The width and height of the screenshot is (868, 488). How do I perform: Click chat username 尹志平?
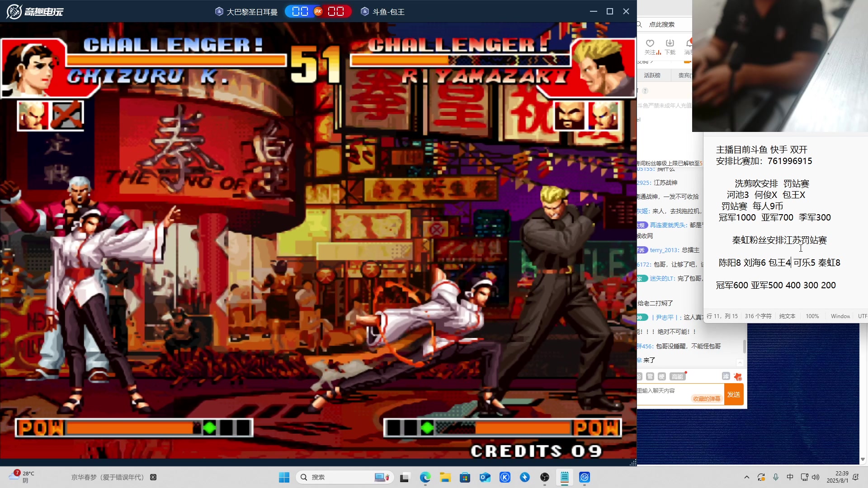[665, 318]
